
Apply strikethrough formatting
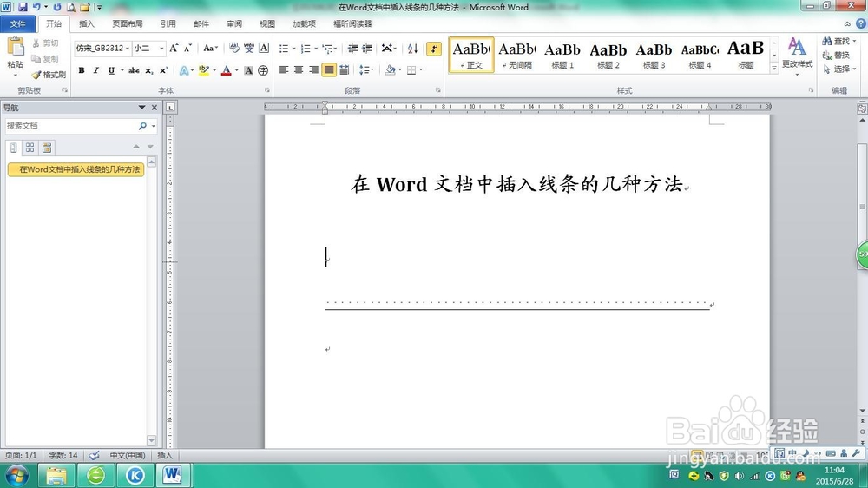click(134, 70)
